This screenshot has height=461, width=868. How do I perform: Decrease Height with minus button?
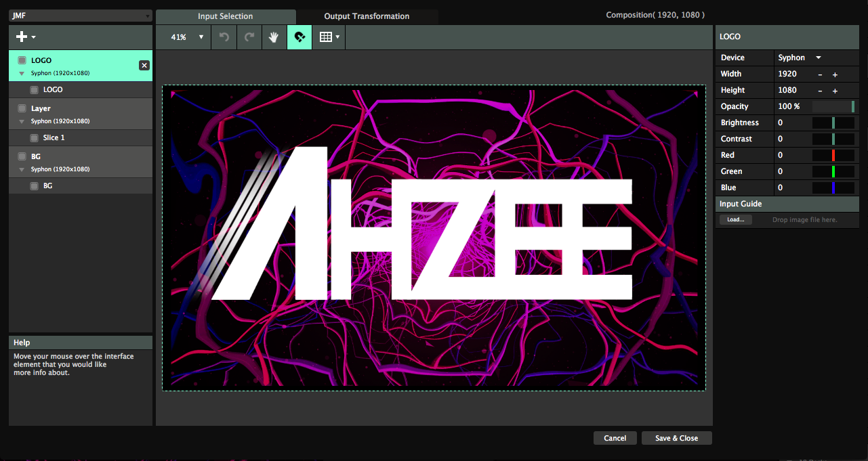(x=821, y=91)
